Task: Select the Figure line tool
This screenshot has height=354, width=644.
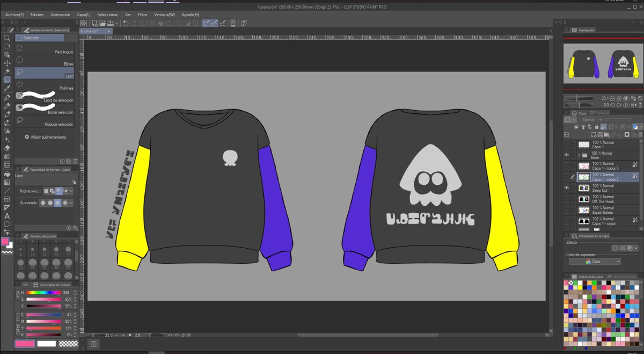Action: [7, 190]
